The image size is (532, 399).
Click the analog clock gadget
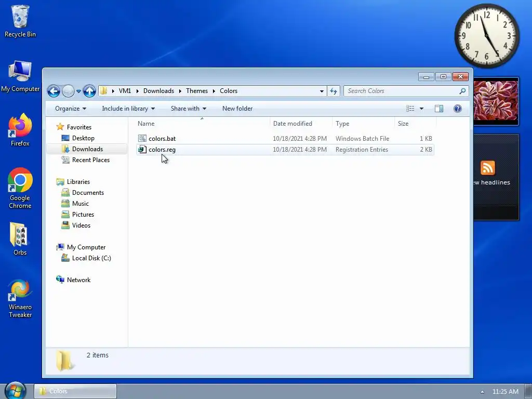486,35
